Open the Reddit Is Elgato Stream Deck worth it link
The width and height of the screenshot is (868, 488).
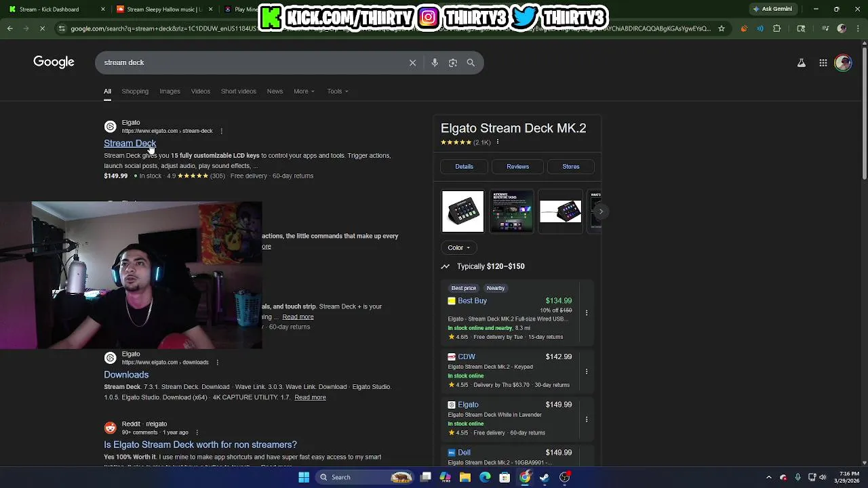pos(200,445)
